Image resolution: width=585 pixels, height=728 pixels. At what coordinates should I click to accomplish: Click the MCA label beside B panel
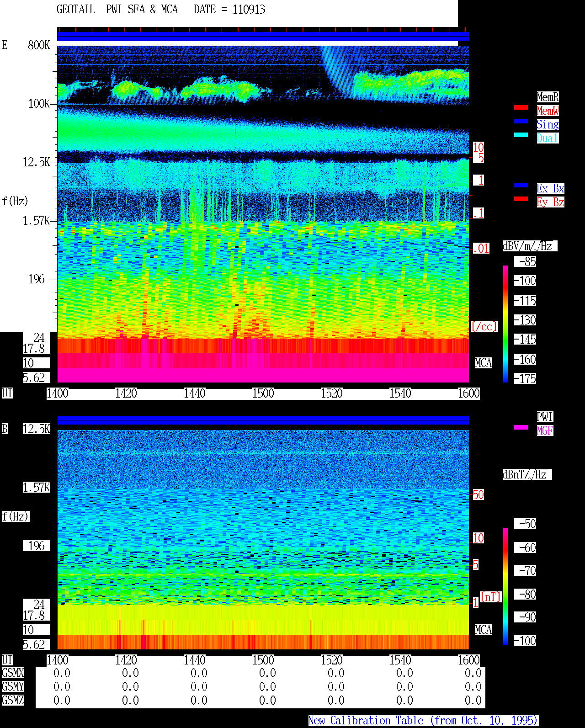click(x=484, y=630)
